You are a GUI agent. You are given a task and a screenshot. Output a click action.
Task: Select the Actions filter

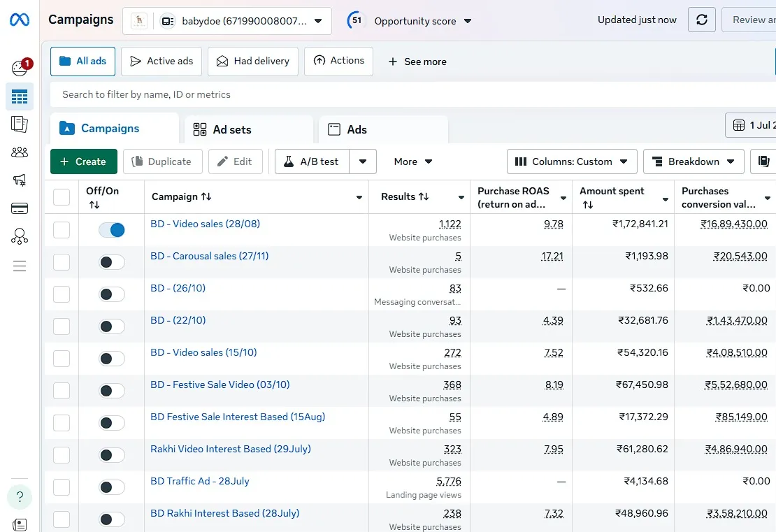(x=338, y=61)
